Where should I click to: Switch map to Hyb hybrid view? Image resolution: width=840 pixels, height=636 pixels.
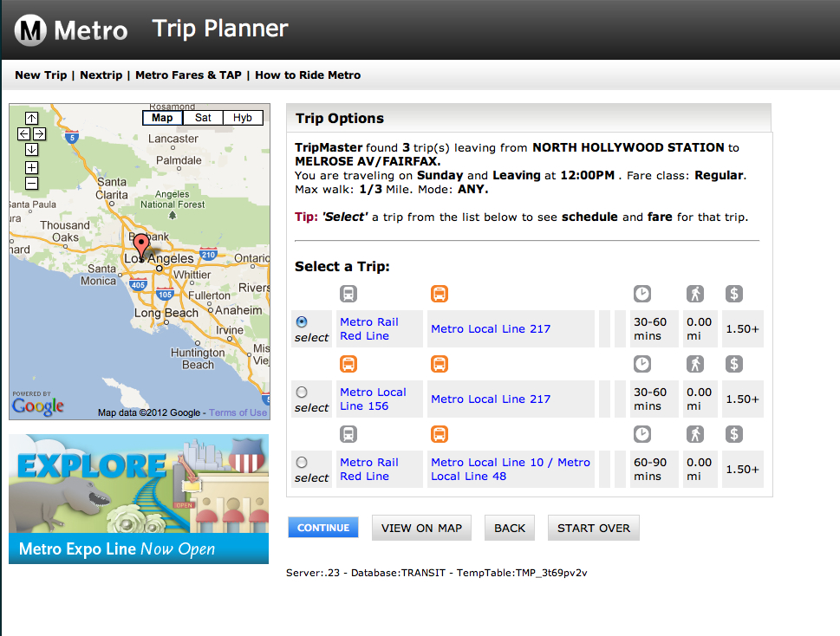pos(243,118)
